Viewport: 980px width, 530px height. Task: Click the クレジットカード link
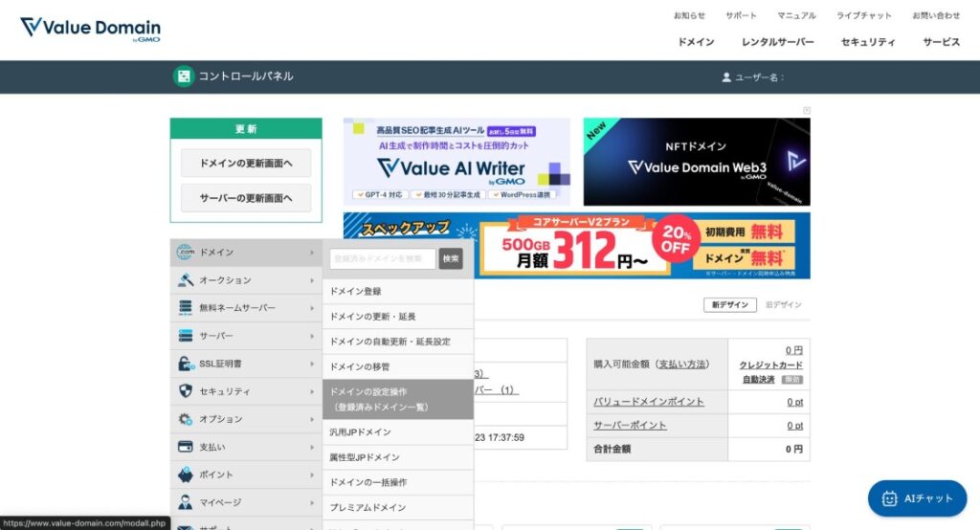(771, 365)
